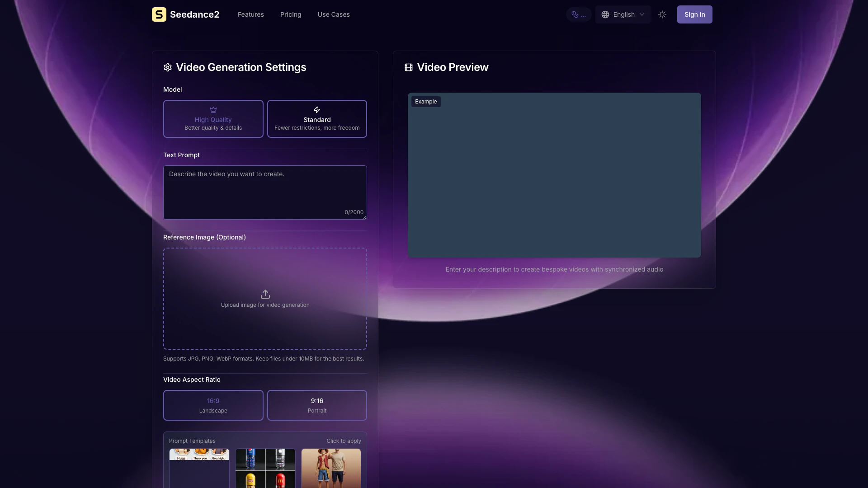Click the Seedance2 logo icon

[159, 14]
